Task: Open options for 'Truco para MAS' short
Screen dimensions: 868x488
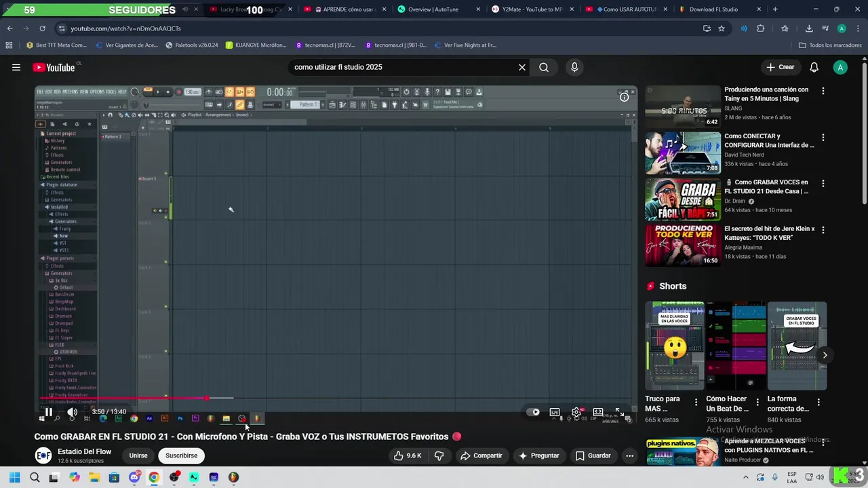Action: 696,402
